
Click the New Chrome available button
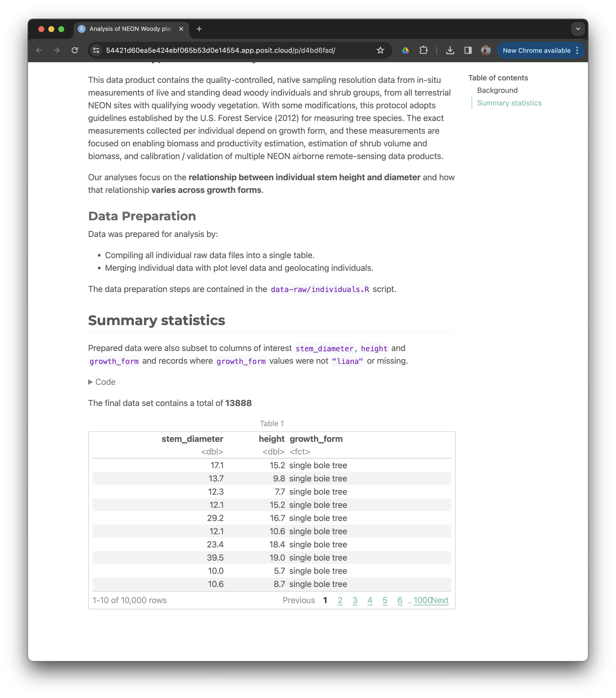[541, 51]
